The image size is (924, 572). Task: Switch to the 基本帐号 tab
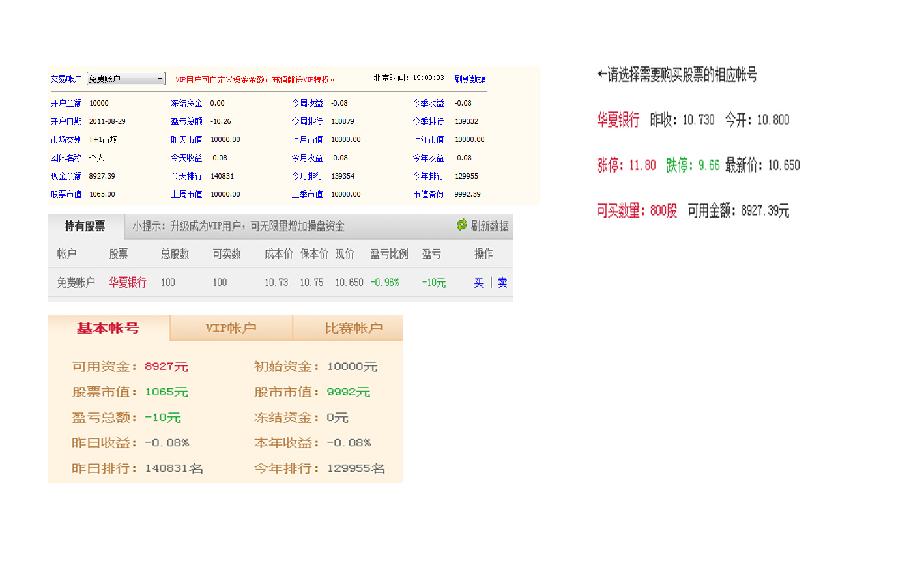pos(109,328)
